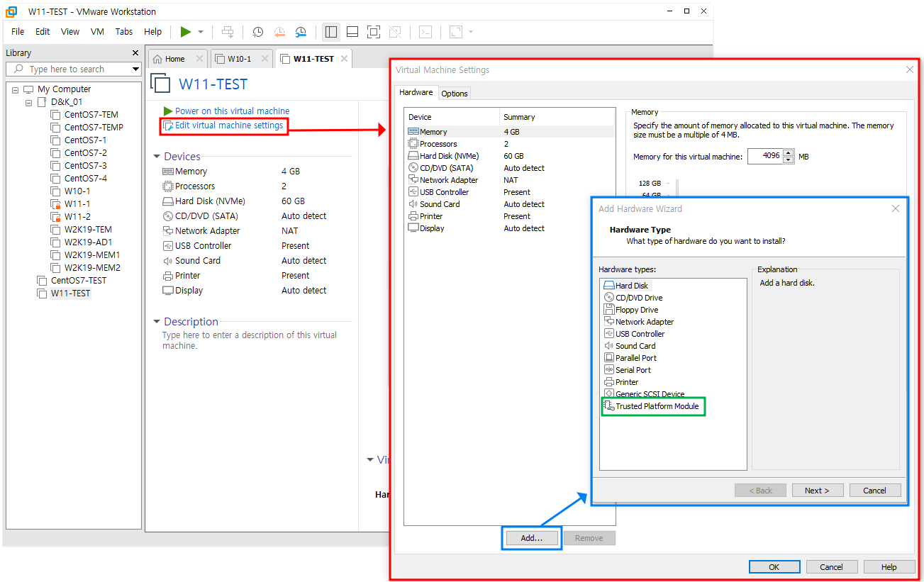Select CD/DVD Drive hardware type in wizard
This screenshot has height=582, width=924.
633,298
